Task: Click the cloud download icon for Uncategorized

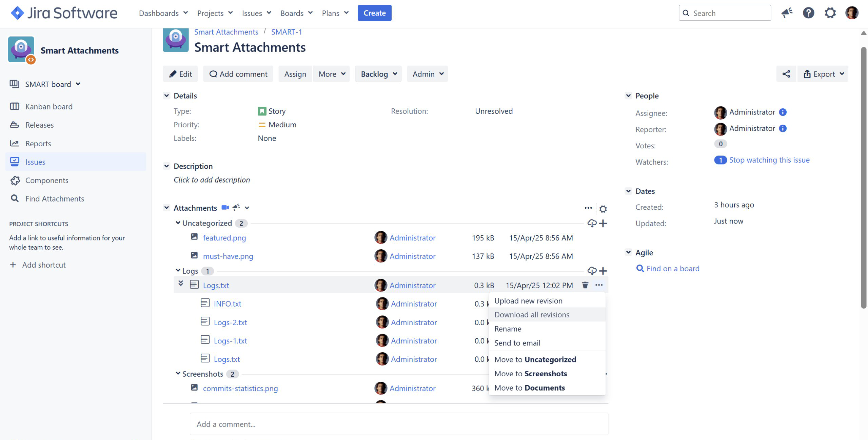Action: click(x=592, y=223)
